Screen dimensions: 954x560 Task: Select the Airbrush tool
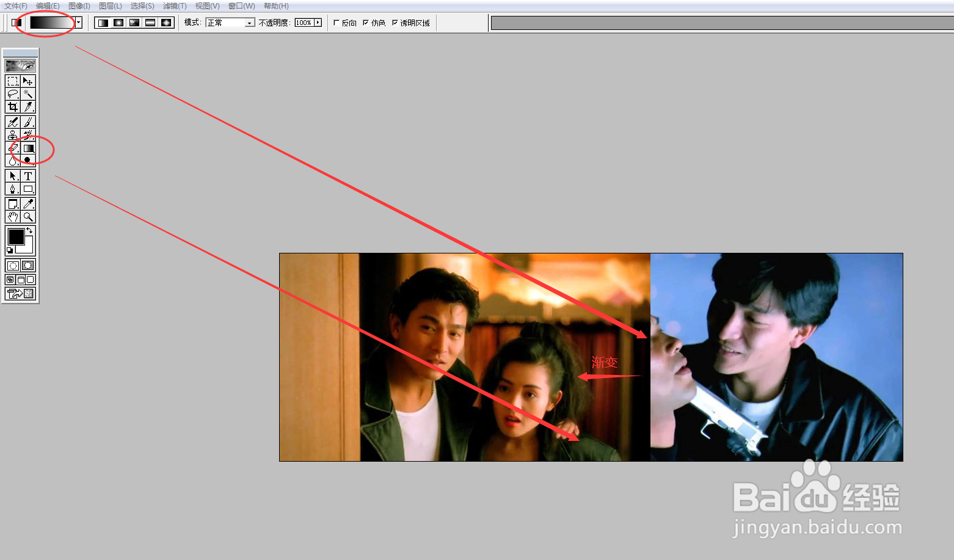(x=13, y=123)
